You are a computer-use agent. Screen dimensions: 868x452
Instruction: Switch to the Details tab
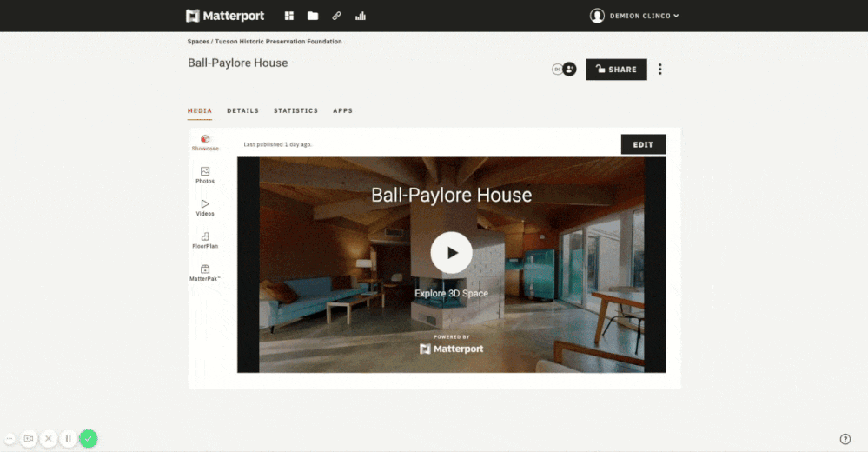[242, 110]
